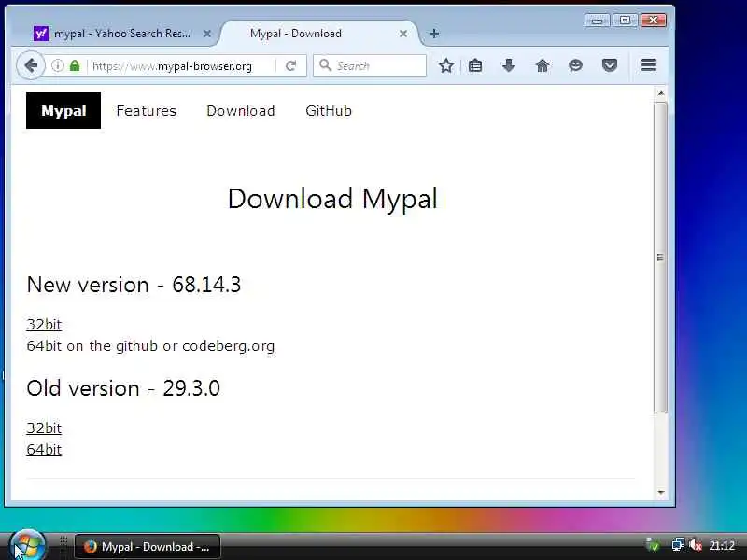Click the Mypal - Download taskbar button
Image resolution: width=747 pixels, height=560 pixels.
148,546
